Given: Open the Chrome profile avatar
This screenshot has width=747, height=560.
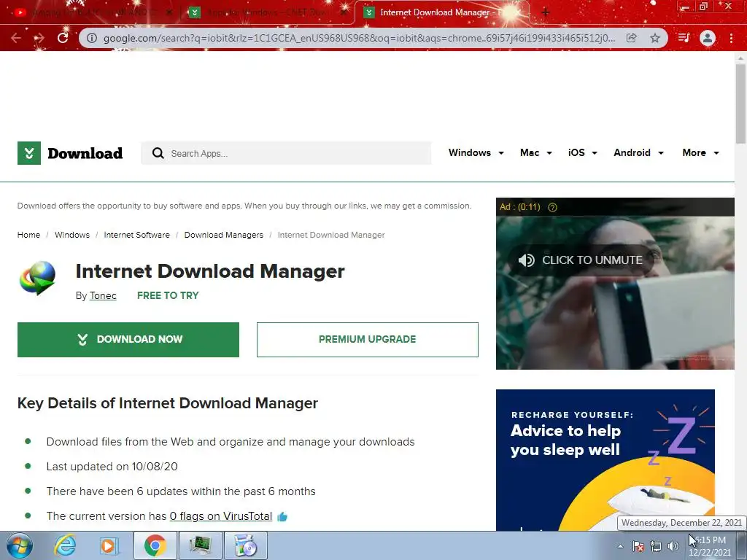Looking at the screenshot, I should [708, 38].
